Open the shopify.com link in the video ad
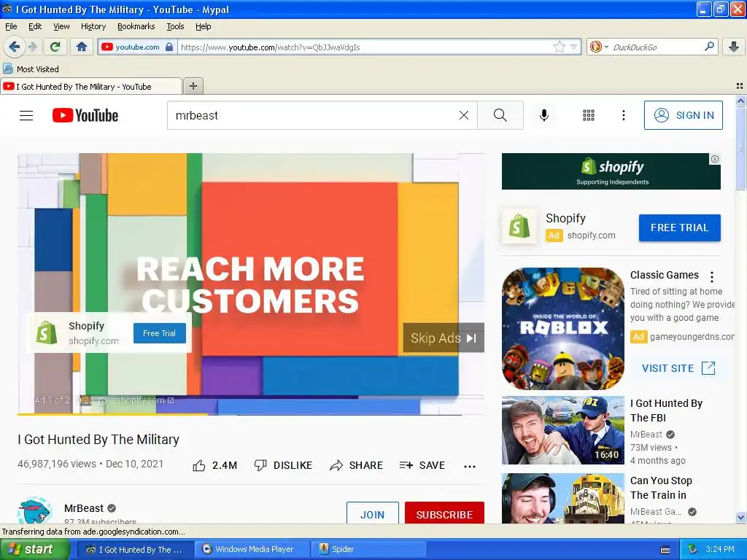 (x=145, y=400)
